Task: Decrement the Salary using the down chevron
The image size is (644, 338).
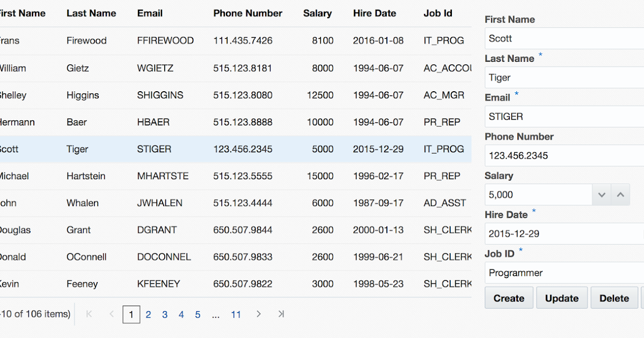Action: [x=602, y=194]
